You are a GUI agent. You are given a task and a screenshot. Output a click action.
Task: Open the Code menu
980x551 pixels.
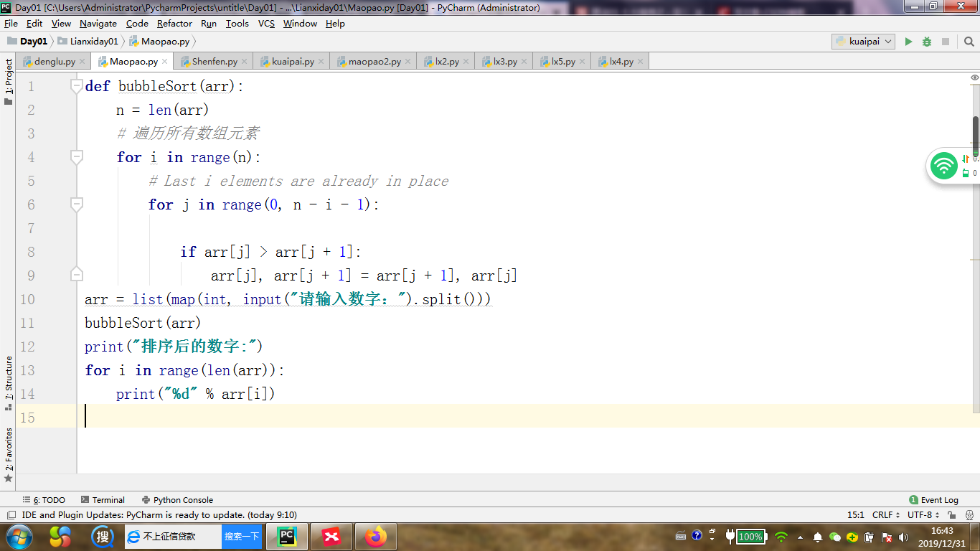point(137,24)
